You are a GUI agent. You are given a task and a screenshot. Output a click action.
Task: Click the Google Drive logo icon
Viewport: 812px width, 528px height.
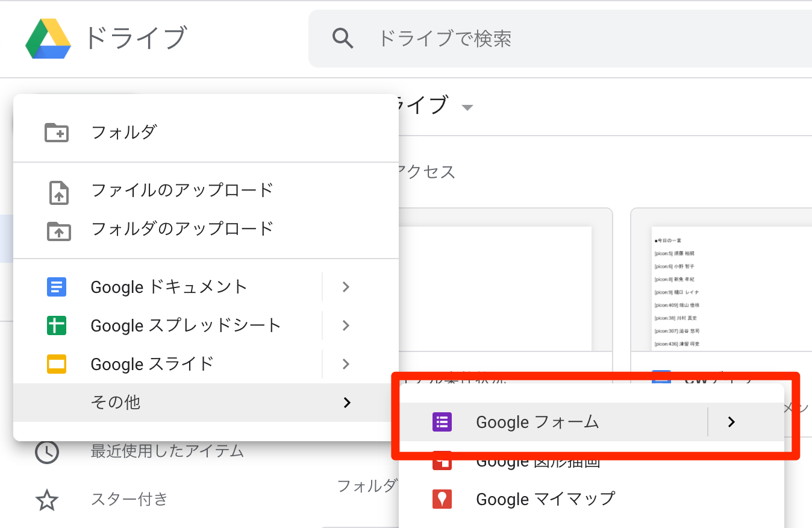tap(47, 38)
